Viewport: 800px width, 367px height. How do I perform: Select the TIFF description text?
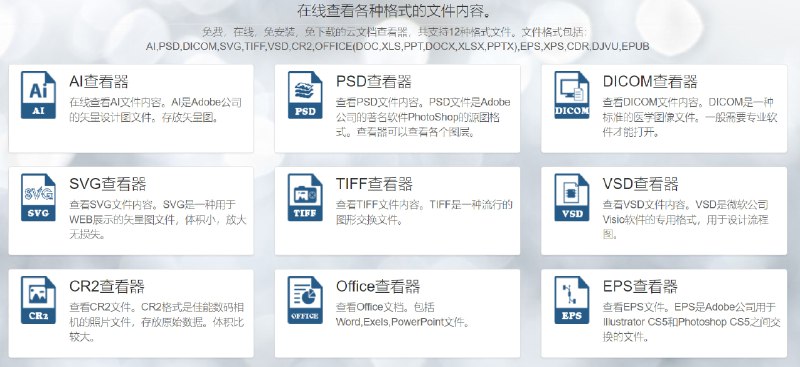424,212
